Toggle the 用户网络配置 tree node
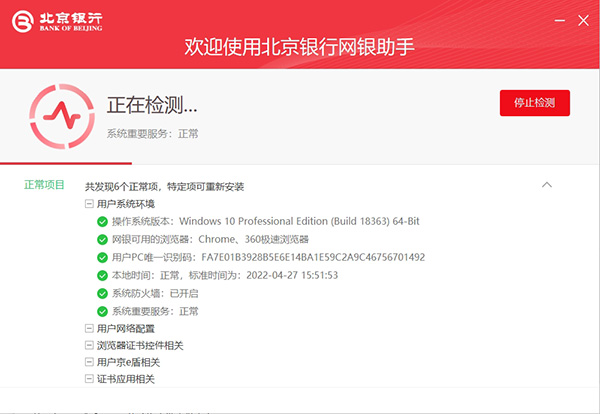The height and width of the screenshot is (414, 600). click(89, 328)
